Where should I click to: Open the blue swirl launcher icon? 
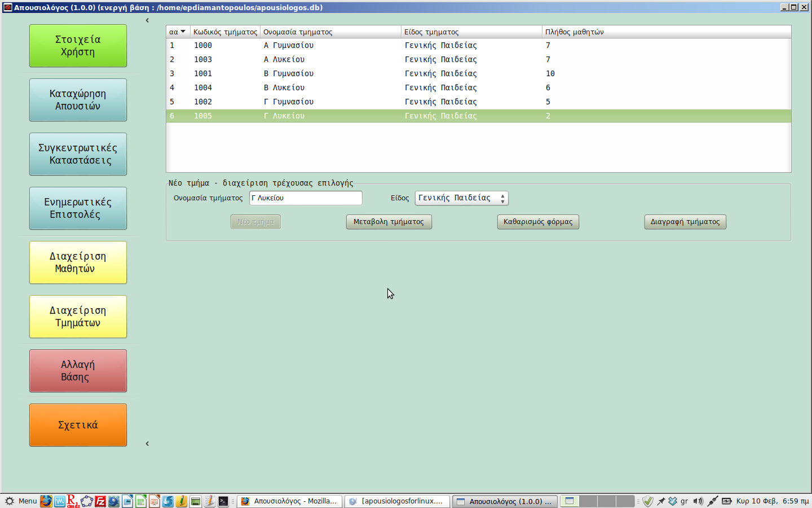[168, 501]
